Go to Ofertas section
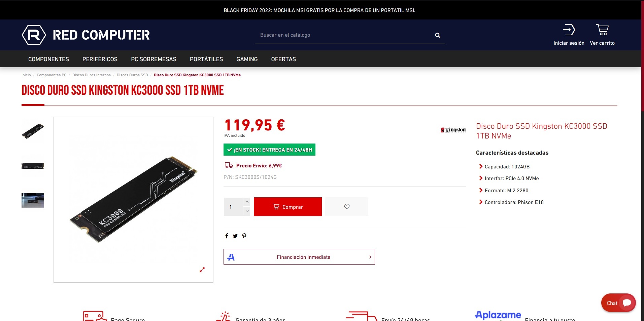The width and height of the screenshot is (644, 321). (283, 59)
